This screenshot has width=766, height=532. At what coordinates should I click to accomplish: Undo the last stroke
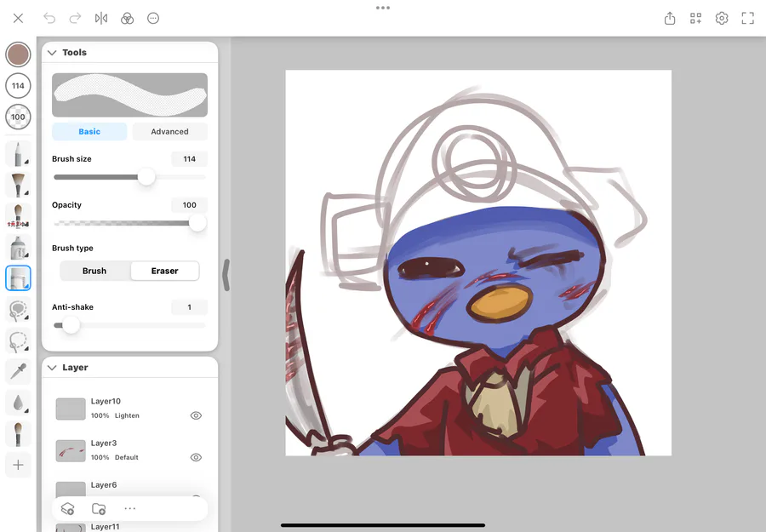[x=49, y=19]
